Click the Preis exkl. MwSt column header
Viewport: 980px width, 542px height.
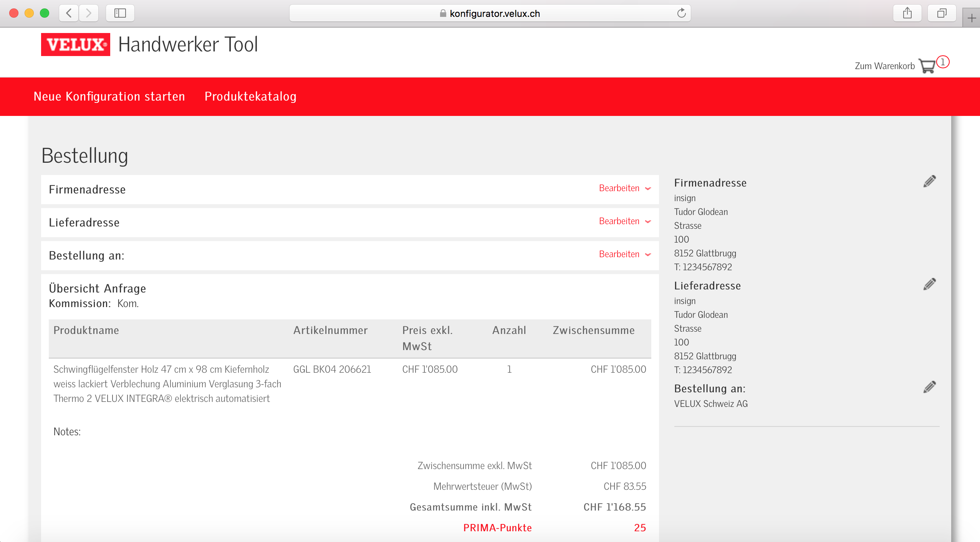point(427,338)
